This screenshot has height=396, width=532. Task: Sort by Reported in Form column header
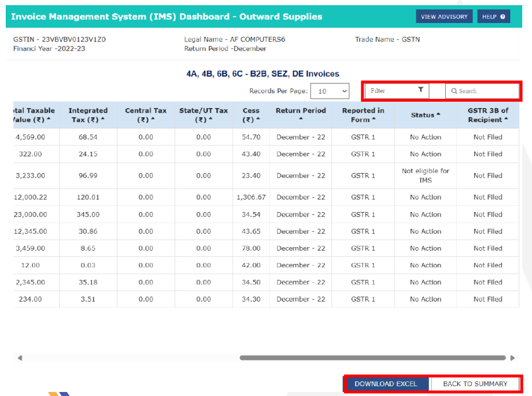(363, 115)
